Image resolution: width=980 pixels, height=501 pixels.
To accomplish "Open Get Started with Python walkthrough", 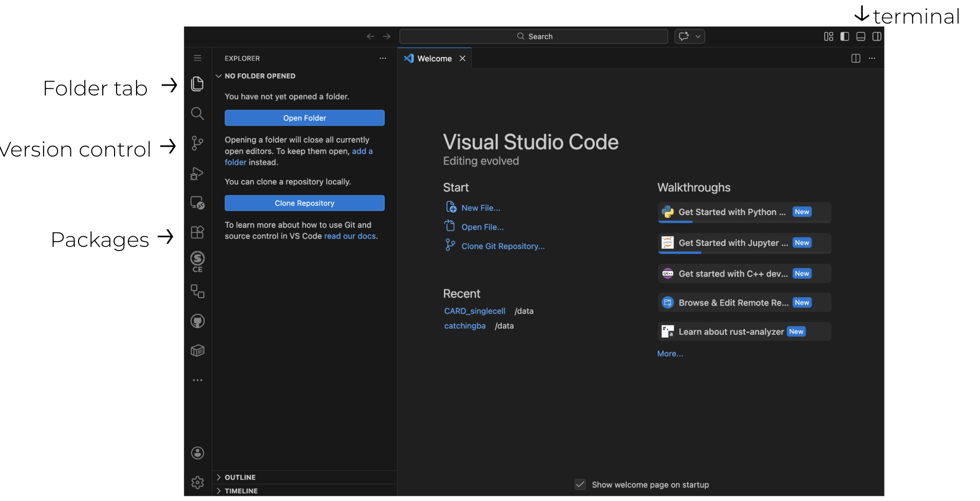I will click(x=744, y=213).
